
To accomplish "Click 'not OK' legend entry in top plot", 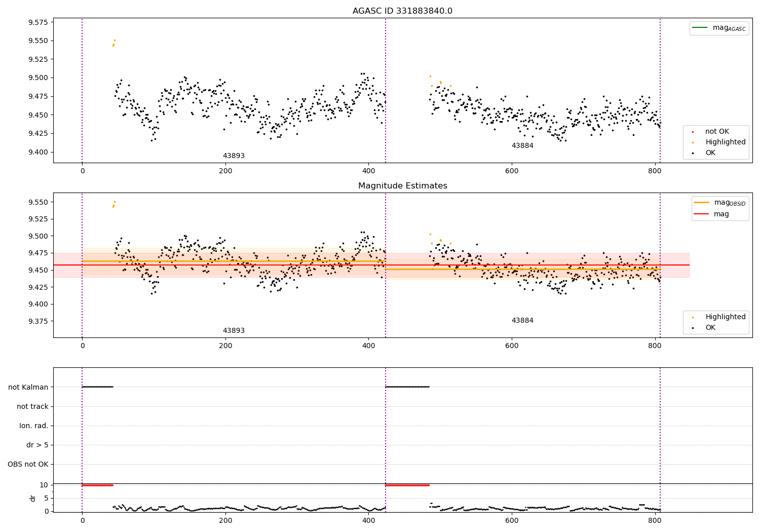I will pyautogui.click(x=711, y=132).
